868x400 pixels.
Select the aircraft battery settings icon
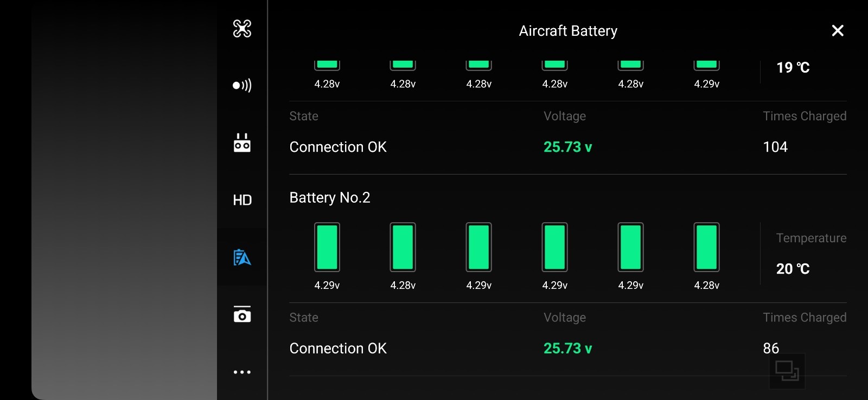point(242,257)
